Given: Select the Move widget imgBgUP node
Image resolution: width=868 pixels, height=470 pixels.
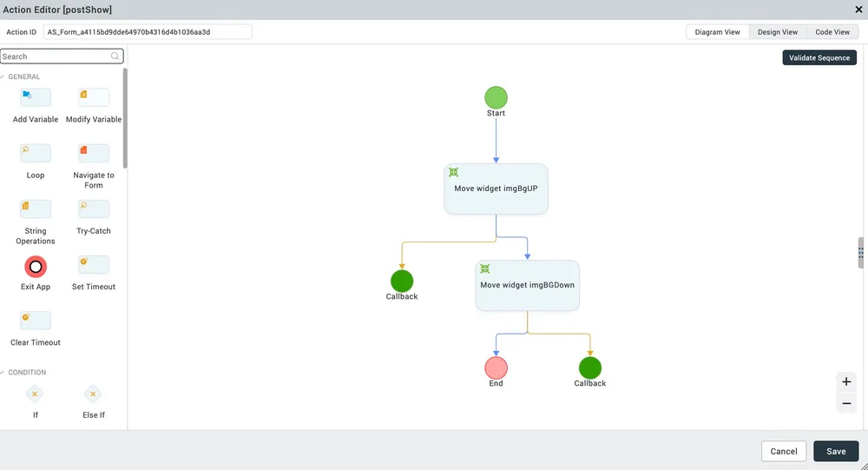Looking at the screenshot, I should click(496, 189).
